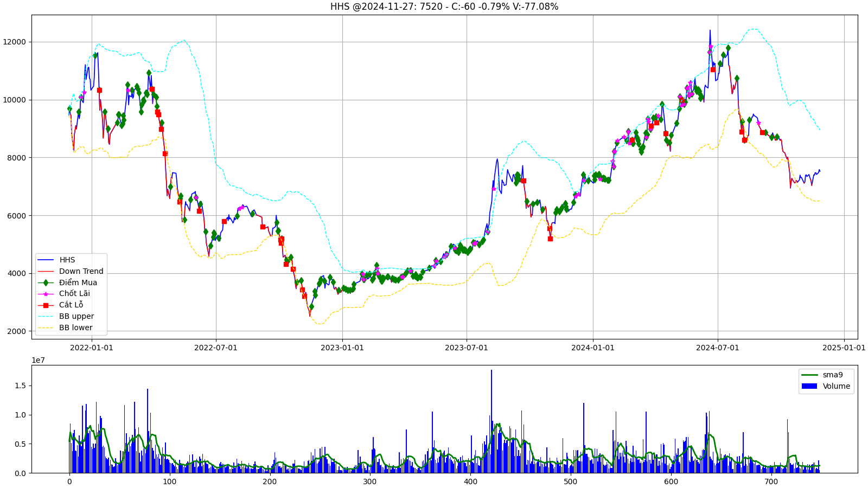Click the 2023-01-01 date label

click(x=342, y=348)
